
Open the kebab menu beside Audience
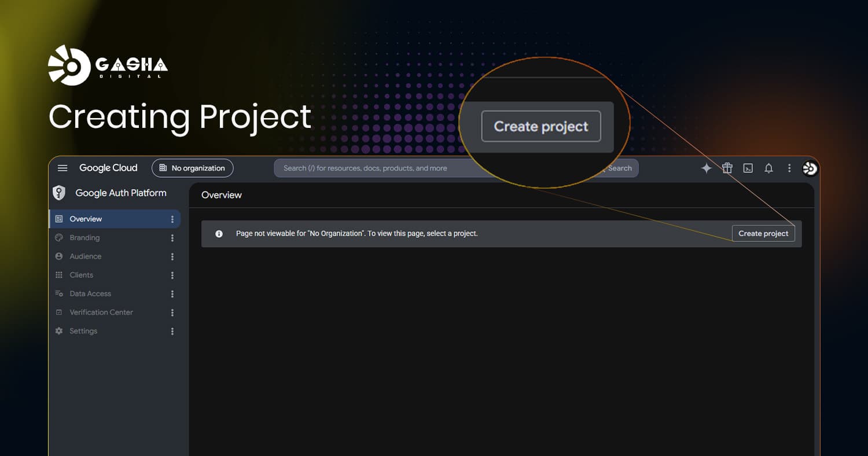pyautogui.click(x=172, y=256)
